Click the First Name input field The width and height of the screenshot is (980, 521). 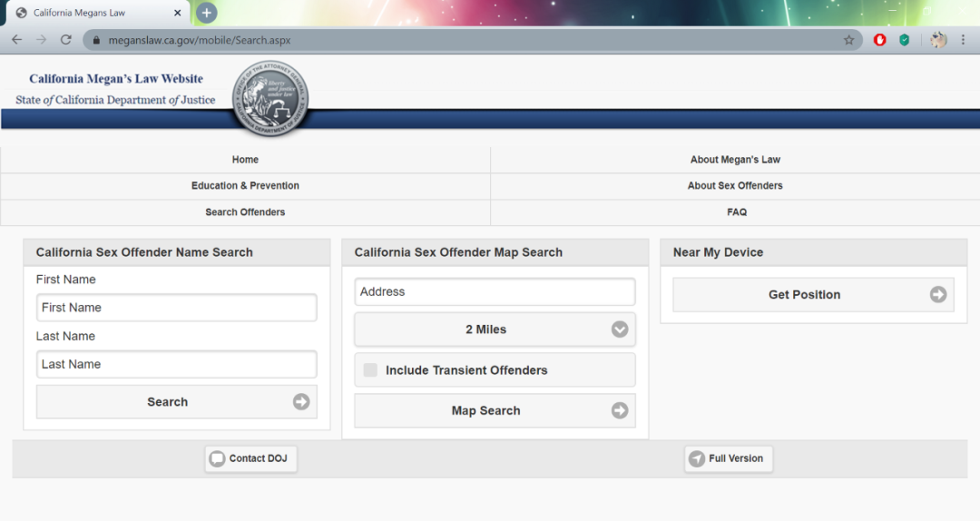pyautogui.click(x=176, y=308)
